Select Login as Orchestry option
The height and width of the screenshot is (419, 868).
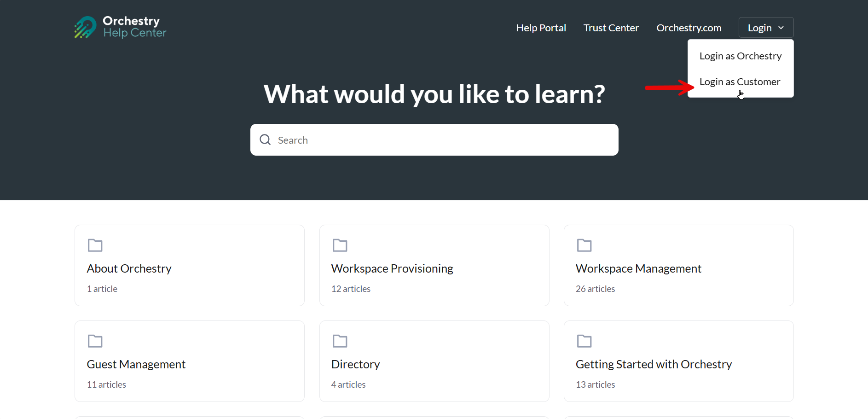point(741,56)
